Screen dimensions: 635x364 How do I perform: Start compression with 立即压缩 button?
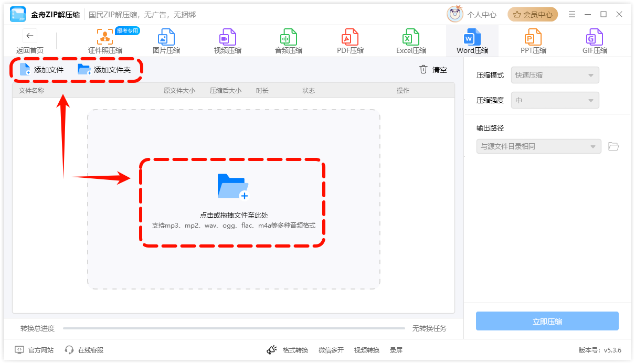click(x=547, y=321)
